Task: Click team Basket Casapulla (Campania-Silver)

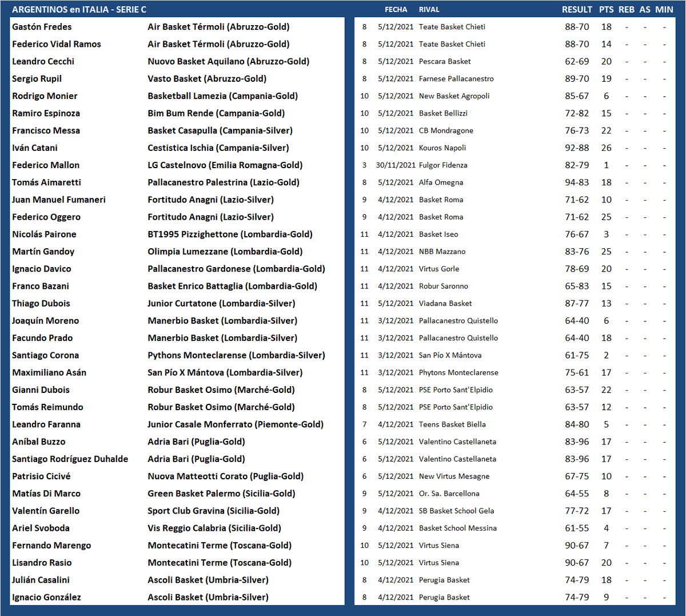Action: coord(220,130)
